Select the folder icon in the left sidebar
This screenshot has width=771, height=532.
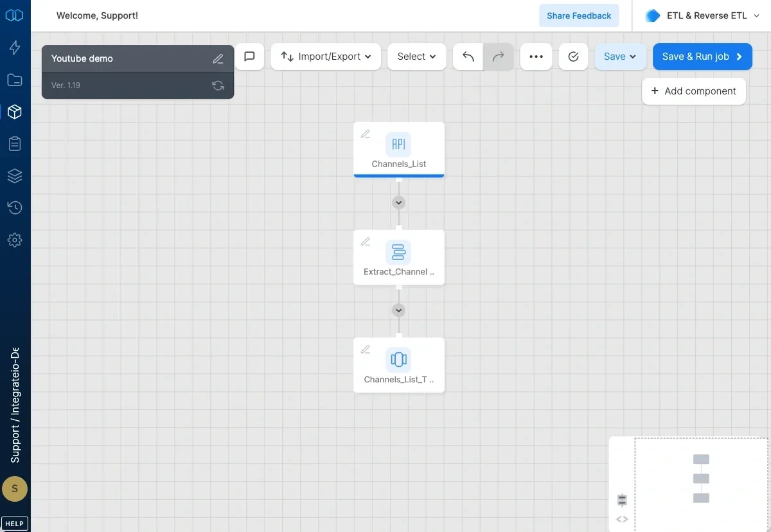pos(15,80)
